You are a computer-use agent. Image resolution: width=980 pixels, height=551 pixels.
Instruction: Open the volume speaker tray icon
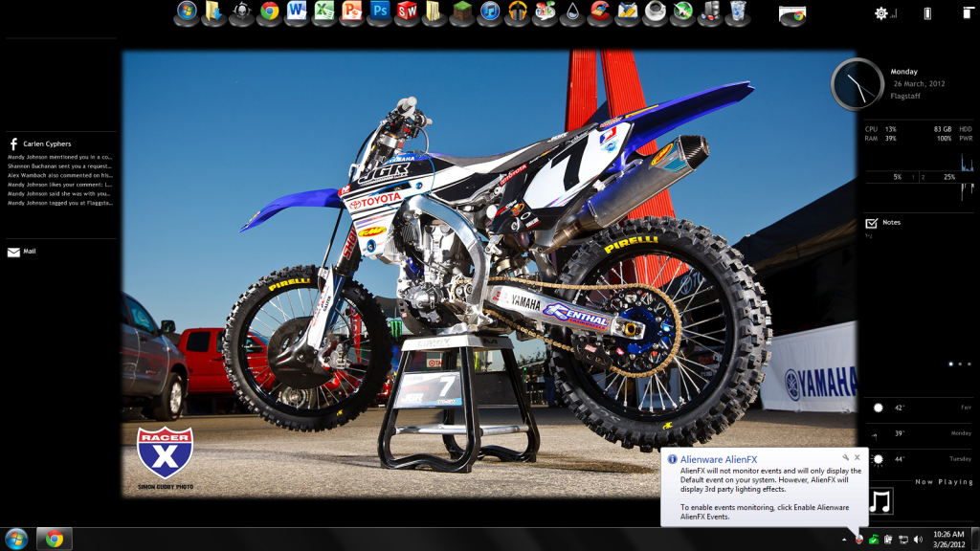coord(918,540)
